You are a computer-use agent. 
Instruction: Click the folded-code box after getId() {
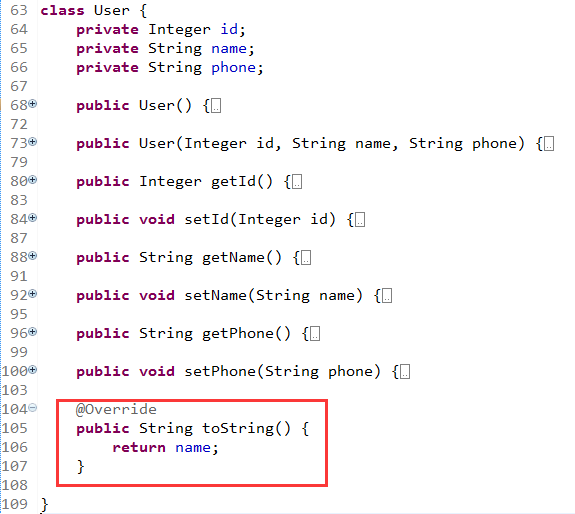click(297, 181)
